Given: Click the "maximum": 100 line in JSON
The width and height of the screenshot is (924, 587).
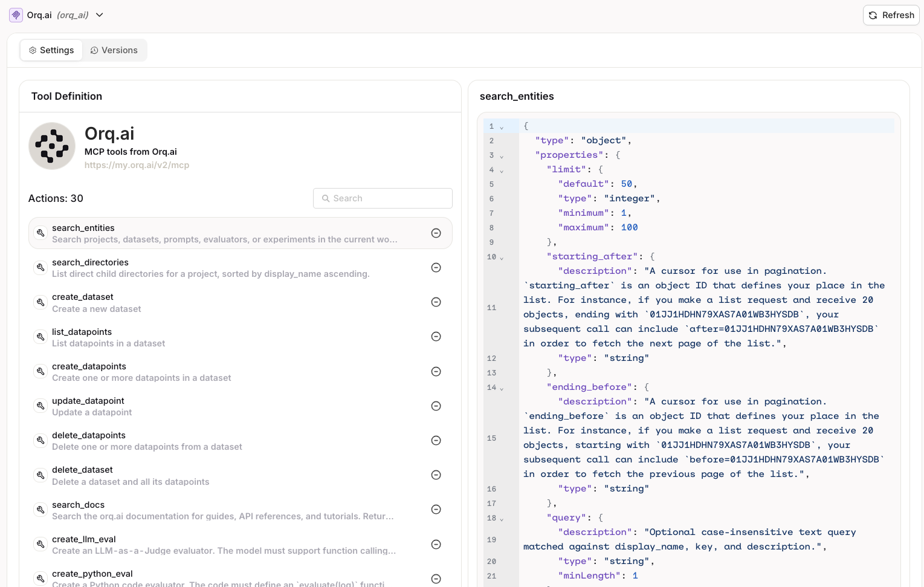Looking at the screenshot, I should [598, 227].
